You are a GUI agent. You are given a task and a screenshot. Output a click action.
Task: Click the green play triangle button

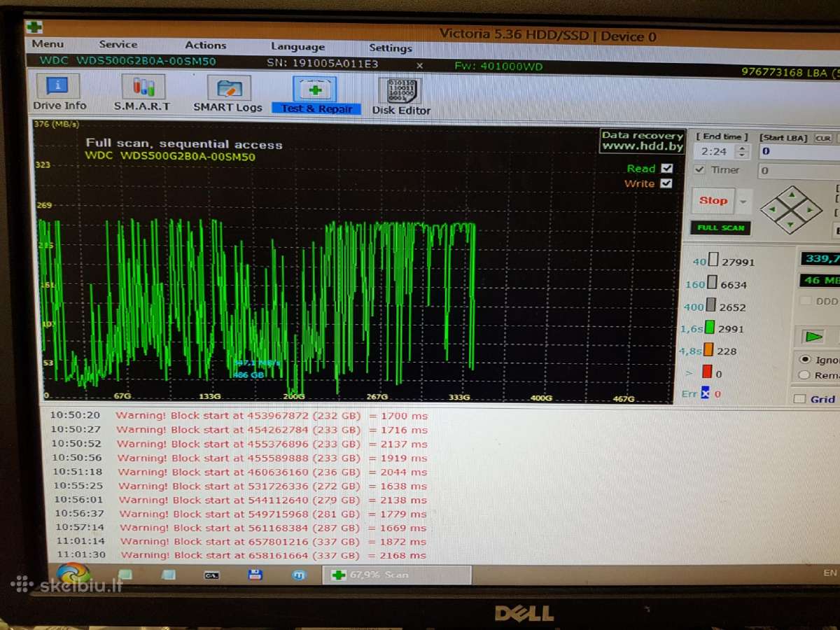point(813,337)
